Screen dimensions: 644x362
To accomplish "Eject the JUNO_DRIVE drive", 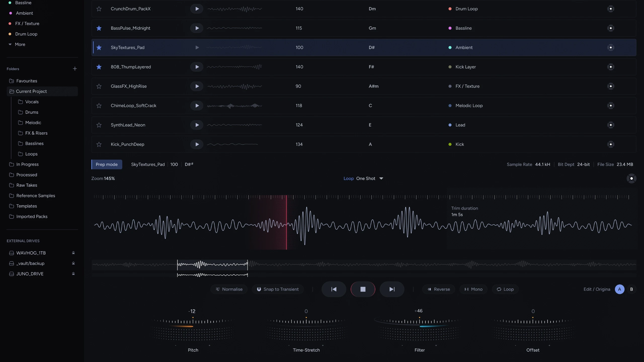I will [73, 274].
